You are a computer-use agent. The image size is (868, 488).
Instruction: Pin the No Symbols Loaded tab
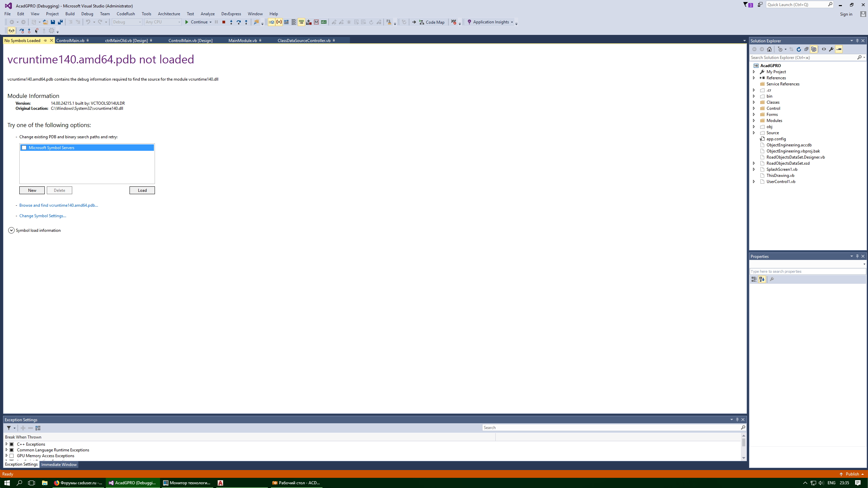coord(45,40)
